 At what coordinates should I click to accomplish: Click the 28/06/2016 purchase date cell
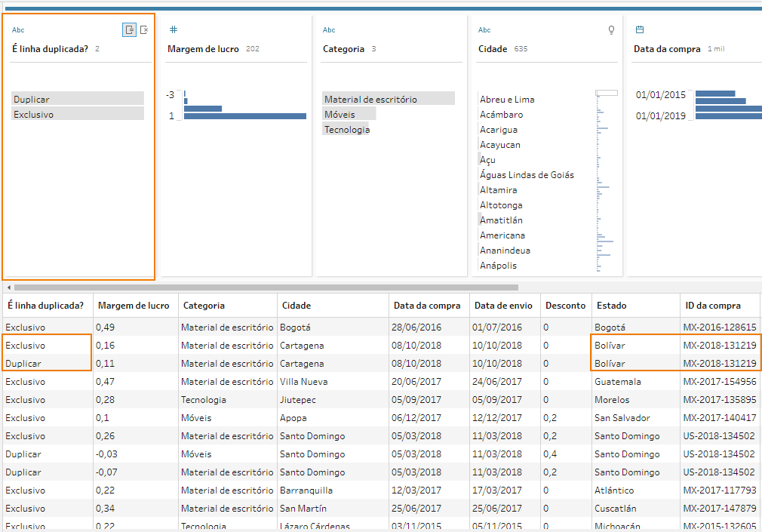[429, 328]
